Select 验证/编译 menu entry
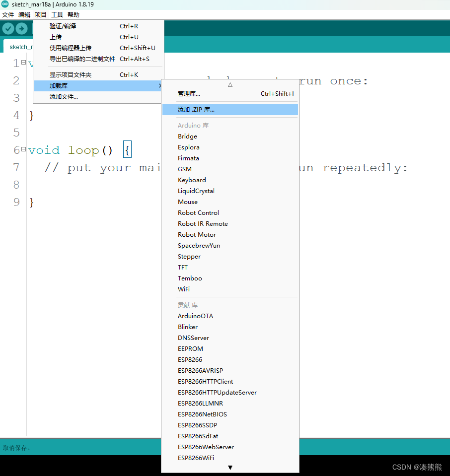This screenshot has height=476, width=450. (98, 26)
